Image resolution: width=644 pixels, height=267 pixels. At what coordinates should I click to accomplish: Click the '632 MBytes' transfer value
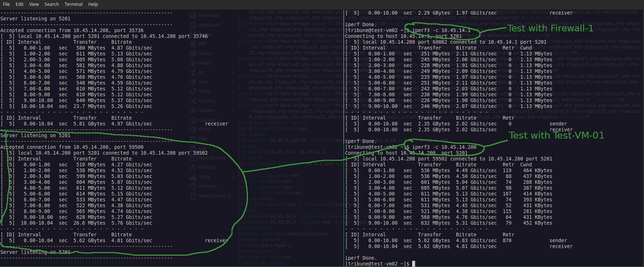pyautogui.click(x=436, y=223)
